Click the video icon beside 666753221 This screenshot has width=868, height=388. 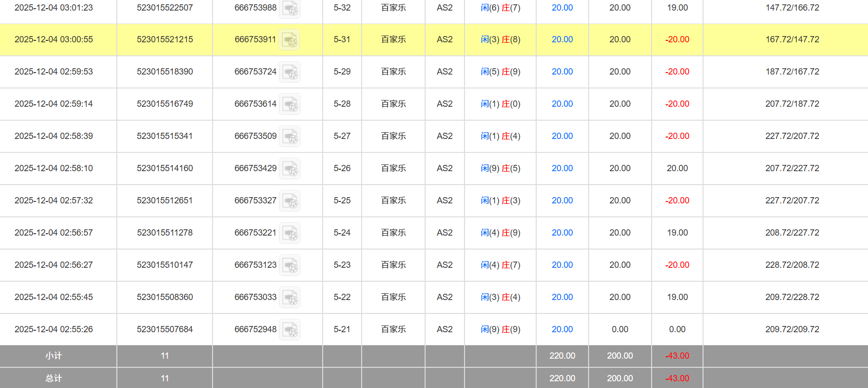(290, 233)
